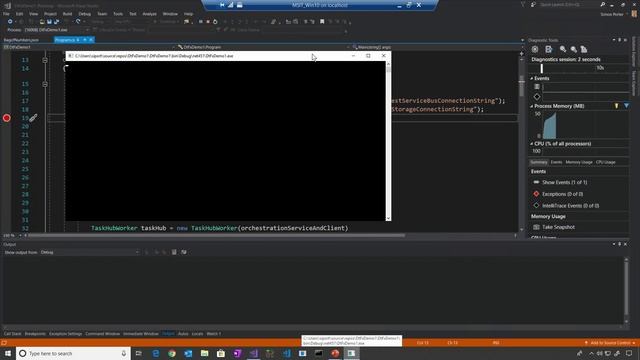Open Microsoft Edge from the taskbar

coord(156,353)
